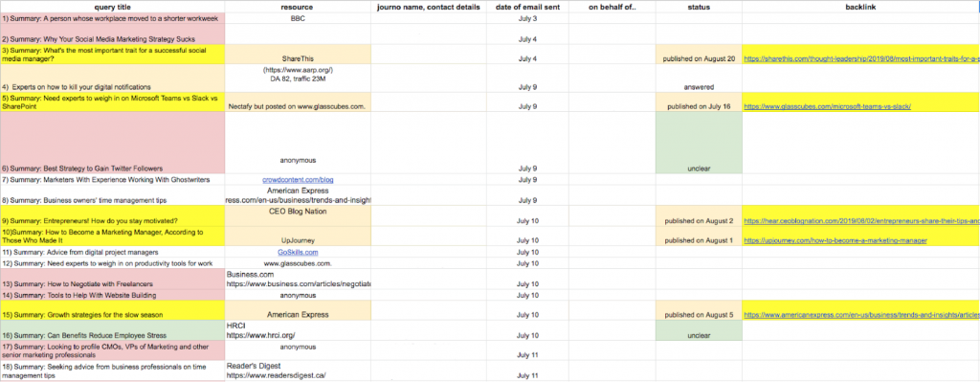Open the upjourney.com how-to-become-a-marketing-manager backlink

[x=835, y=240]
